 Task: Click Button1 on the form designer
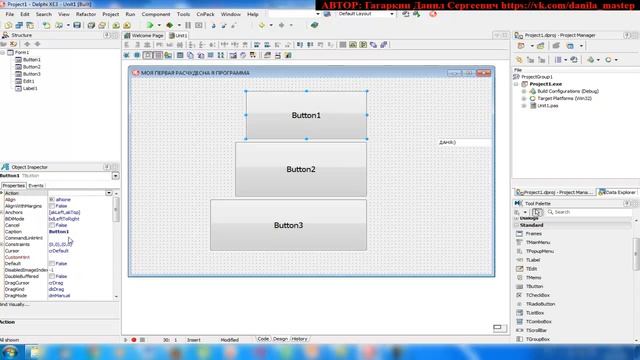[306, 115]
